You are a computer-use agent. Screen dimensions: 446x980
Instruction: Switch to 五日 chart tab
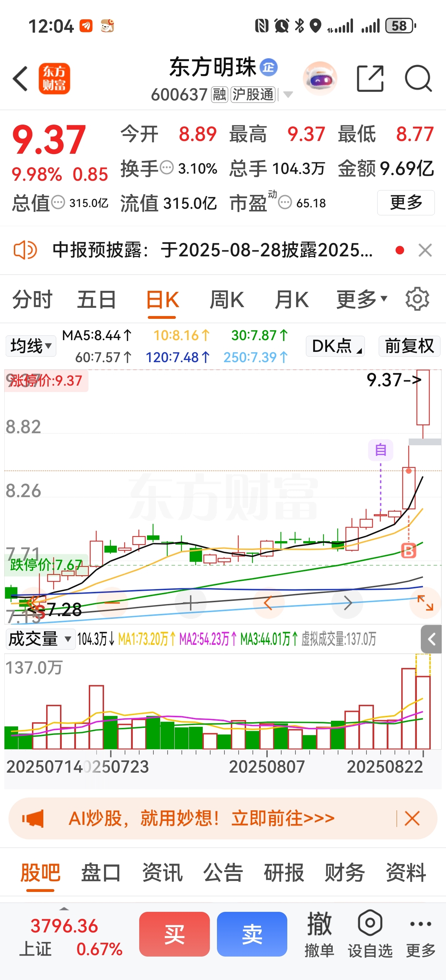click(97, 299)
